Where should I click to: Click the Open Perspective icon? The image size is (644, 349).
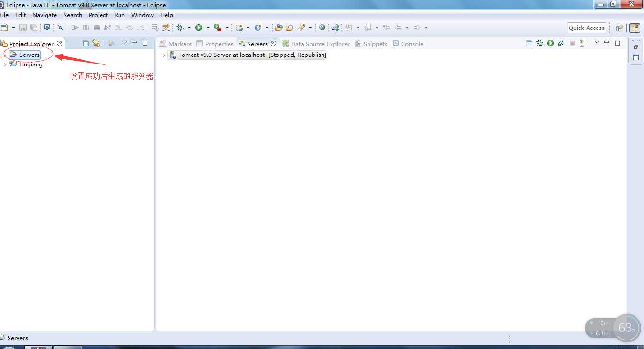click(619, 28)
